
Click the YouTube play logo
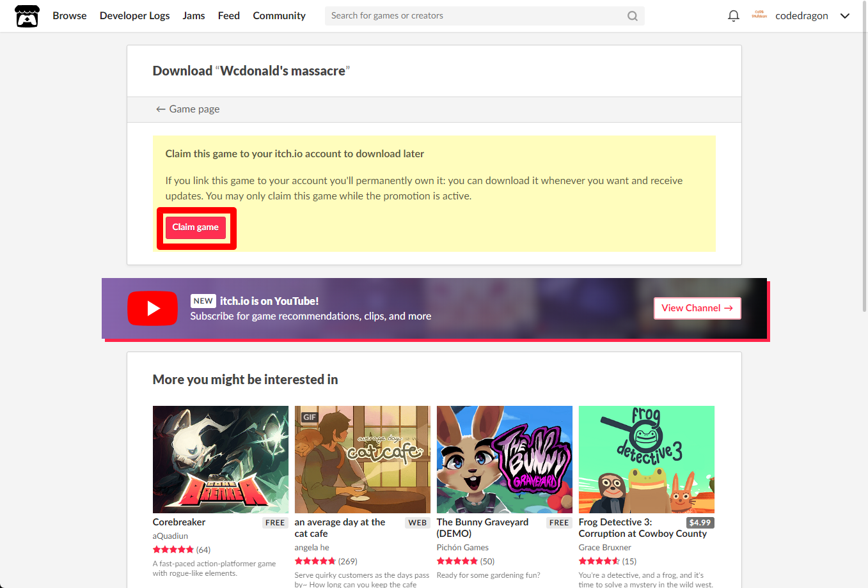click(152, 308)
